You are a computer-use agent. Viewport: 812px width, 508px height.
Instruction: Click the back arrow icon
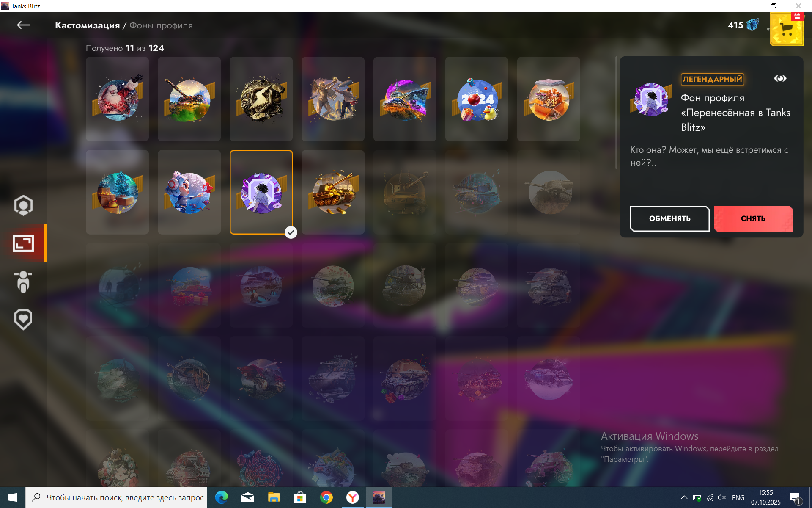(23, 25)
